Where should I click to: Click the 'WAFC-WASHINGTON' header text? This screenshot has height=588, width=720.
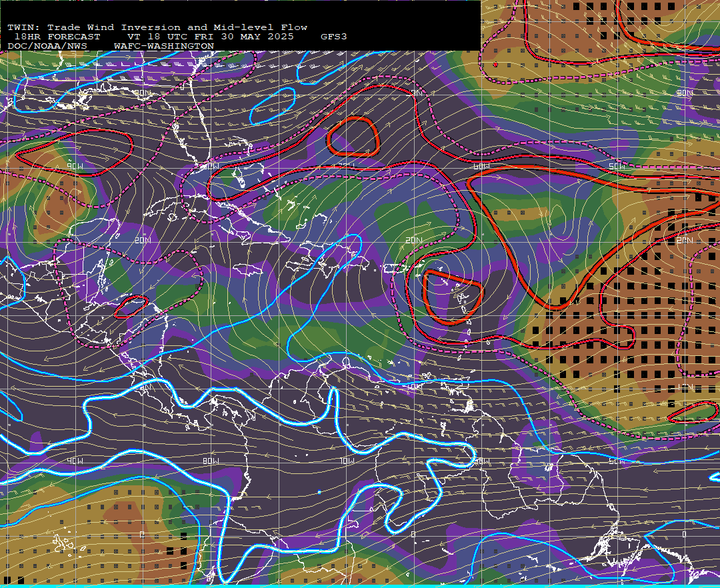(164, 47)
